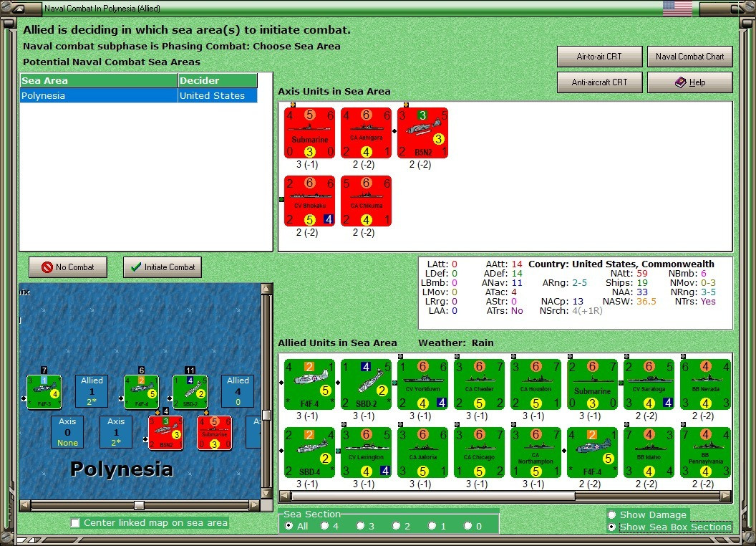Click the red Submarine counter on the map

pos(215,433)
